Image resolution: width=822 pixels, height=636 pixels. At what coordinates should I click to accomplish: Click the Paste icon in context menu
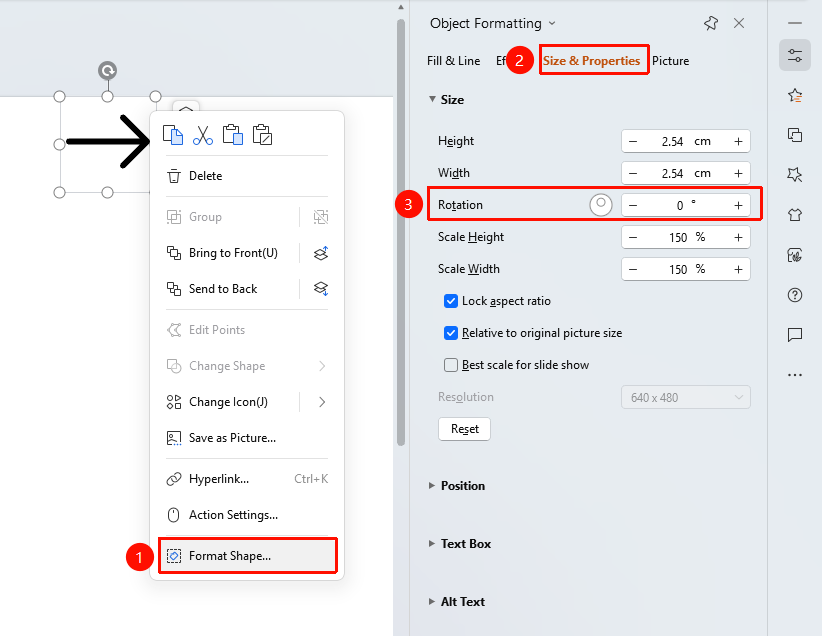tap(233, 135)
